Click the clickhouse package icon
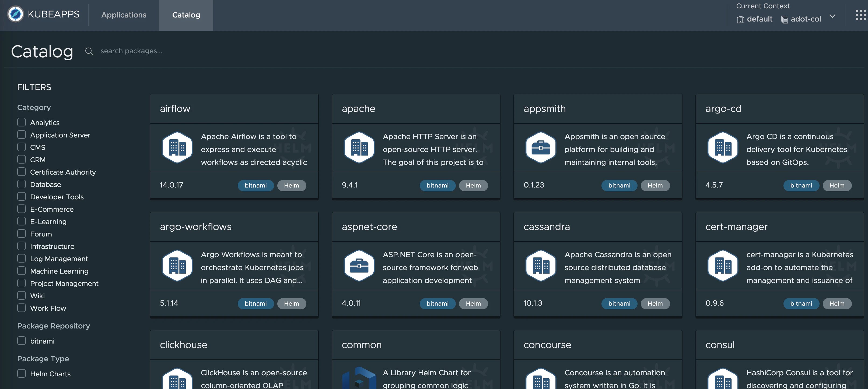 (177, 379)
